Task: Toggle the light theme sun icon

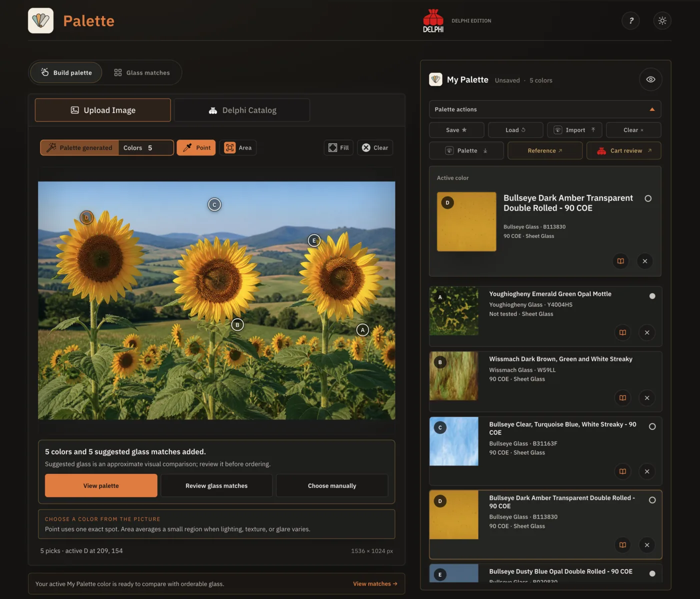Action: point(662,20)
